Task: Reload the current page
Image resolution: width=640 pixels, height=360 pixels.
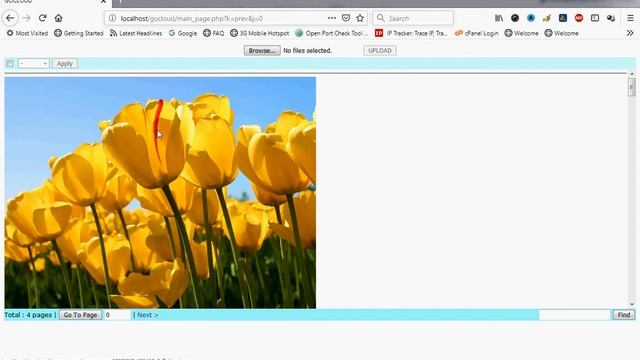Action: 42,18
